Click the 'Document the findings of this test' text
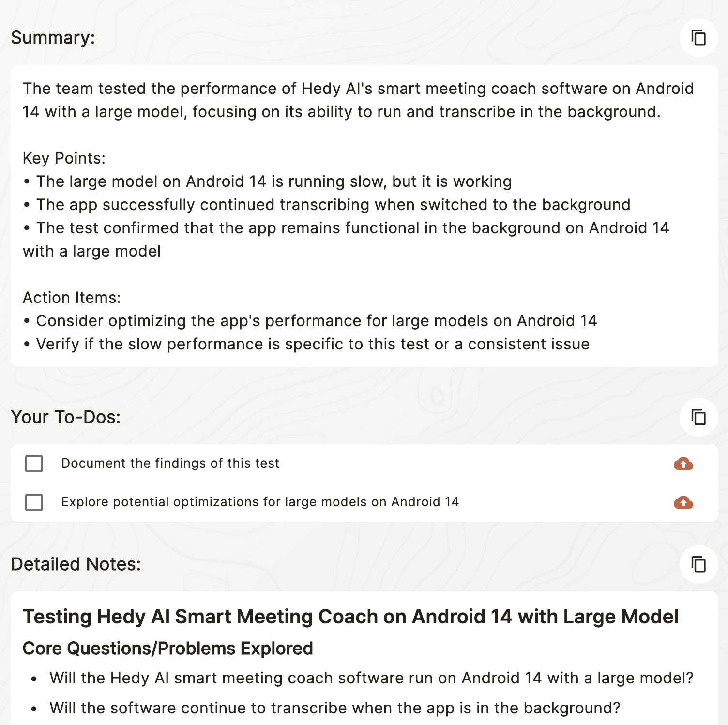728x725 pixels. pos(170,463)
